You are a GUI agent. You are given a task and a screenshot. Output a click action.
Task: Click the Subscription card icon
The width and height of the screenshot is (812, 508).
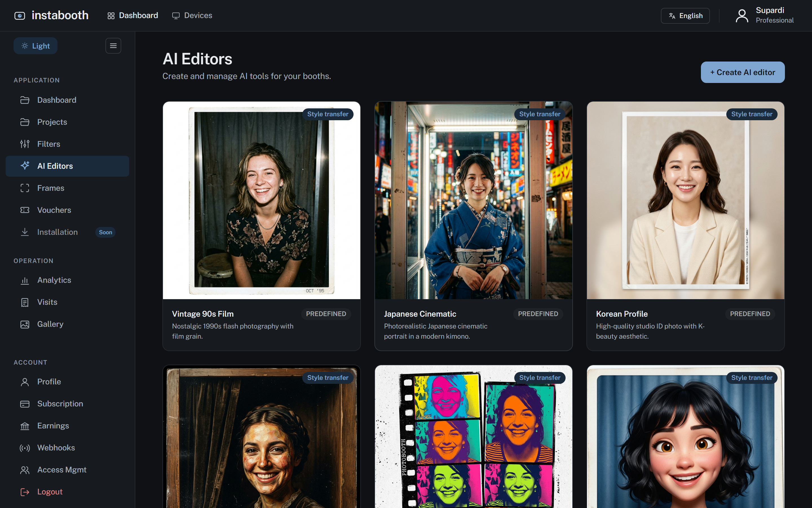(x=25, y=404)
